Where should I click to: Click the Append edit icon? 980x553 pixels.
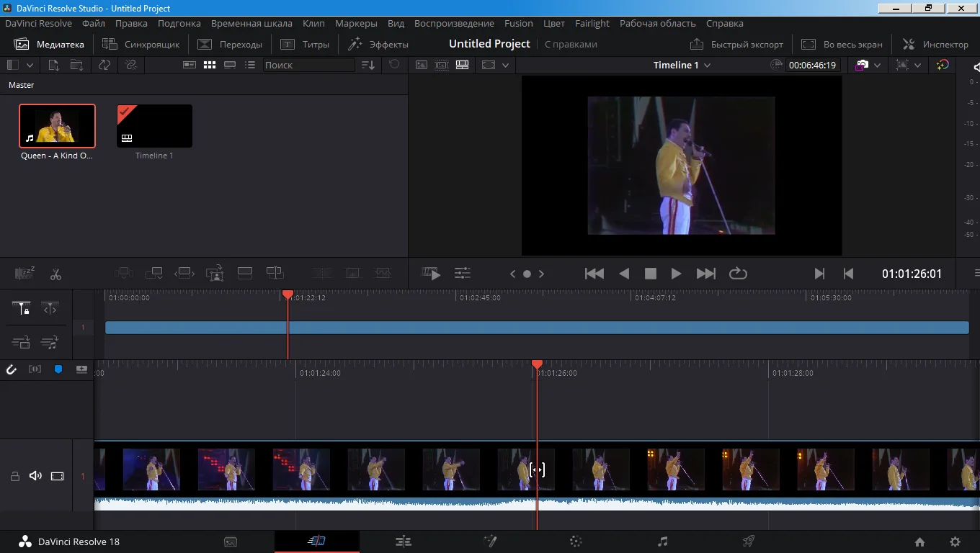click(x=153, y=274)
